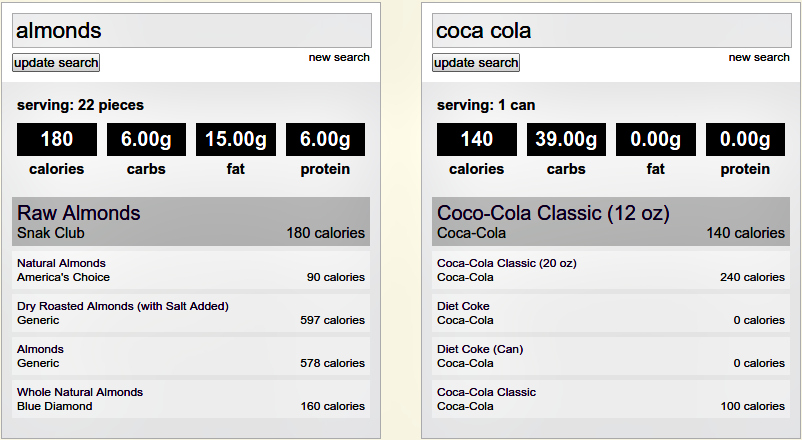Click update search under coca cola
Image resolution: width=802 pixels, height=440 pixels.
tap(476, 62)
